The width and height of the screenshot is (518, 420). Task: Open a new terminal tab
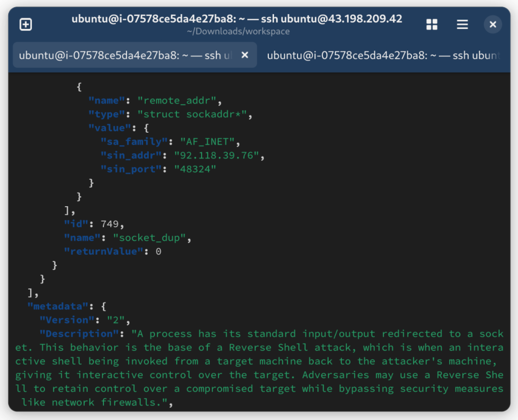click(x=26, y=24)
